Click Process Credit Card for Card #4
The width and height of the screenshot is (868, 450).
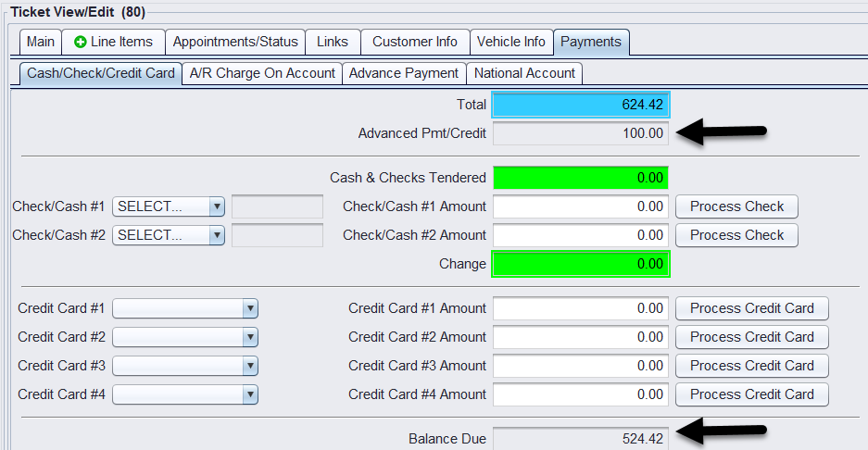(x=751, y=394)
